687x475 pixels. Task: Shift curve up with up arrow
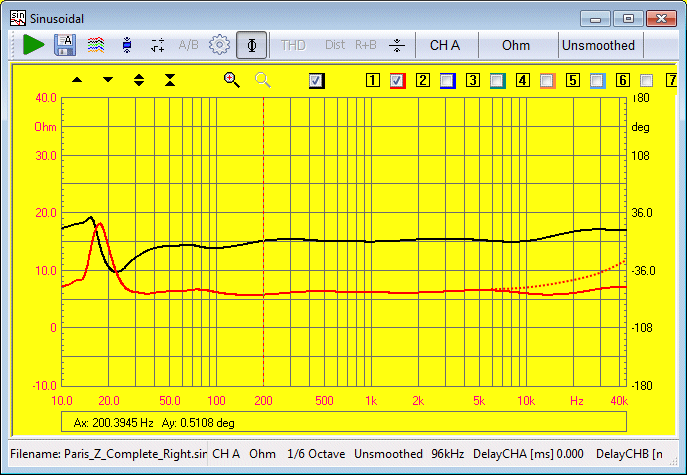click(x=77, y=80)
